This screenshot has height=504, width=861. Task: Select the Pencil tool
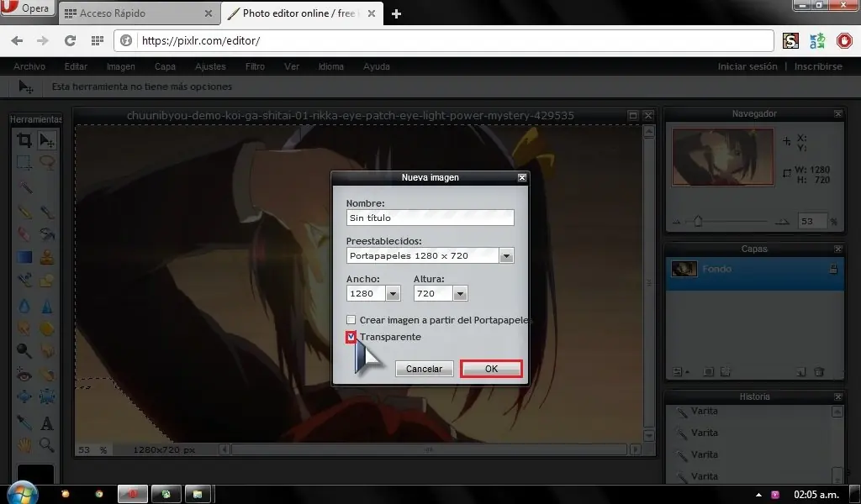[24, 211]
